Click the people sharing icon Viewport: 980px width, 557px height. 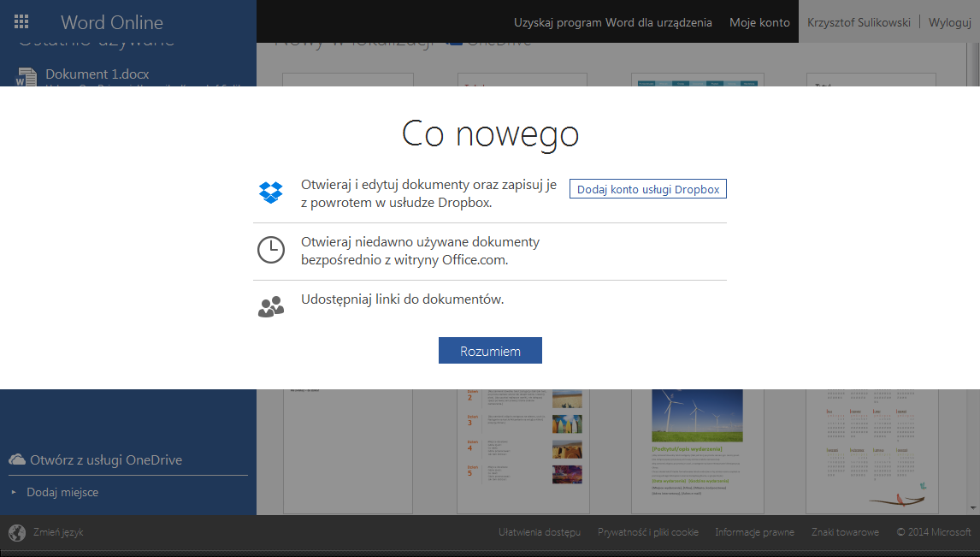(270, 306)
